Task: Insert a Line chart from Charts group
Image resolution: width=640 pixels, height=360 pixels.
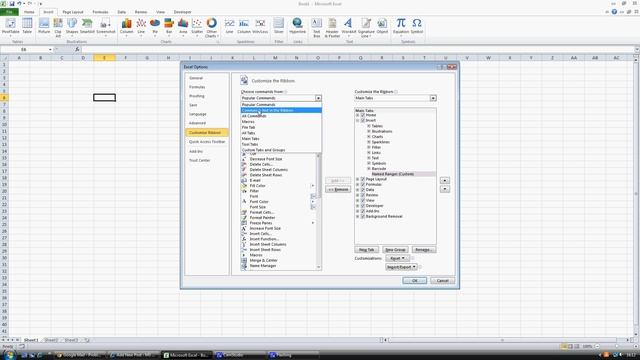Action: [141, 27]
